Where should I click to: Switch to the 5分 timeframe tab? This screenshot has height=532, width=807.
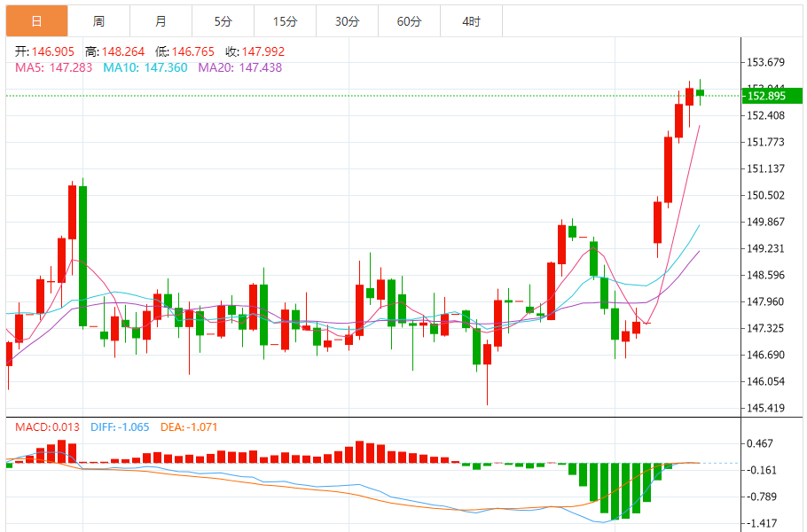[223, 20]
